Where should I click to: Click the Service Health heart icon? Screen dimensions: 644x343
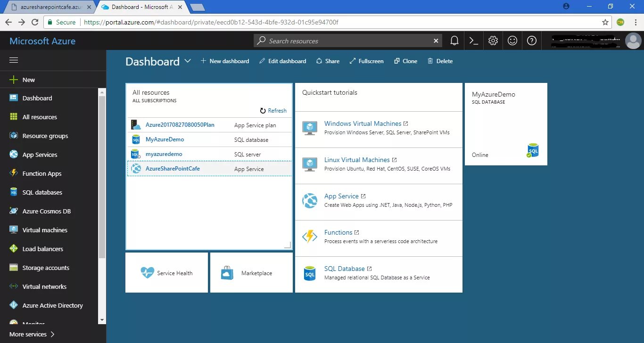tap(148, 273)
